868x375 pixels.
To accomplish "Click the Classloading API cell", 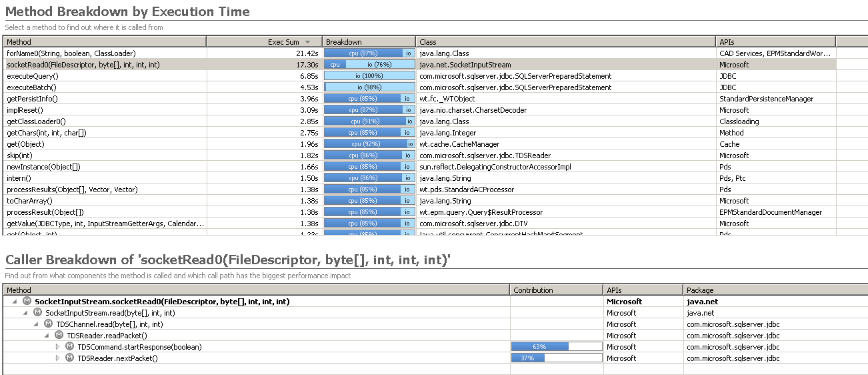I will click(739, 121).
